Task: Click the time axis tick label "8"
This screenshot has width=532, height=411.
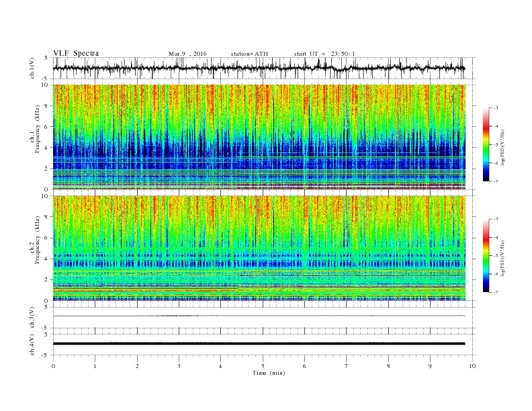Action: click(x=388, y=366)
